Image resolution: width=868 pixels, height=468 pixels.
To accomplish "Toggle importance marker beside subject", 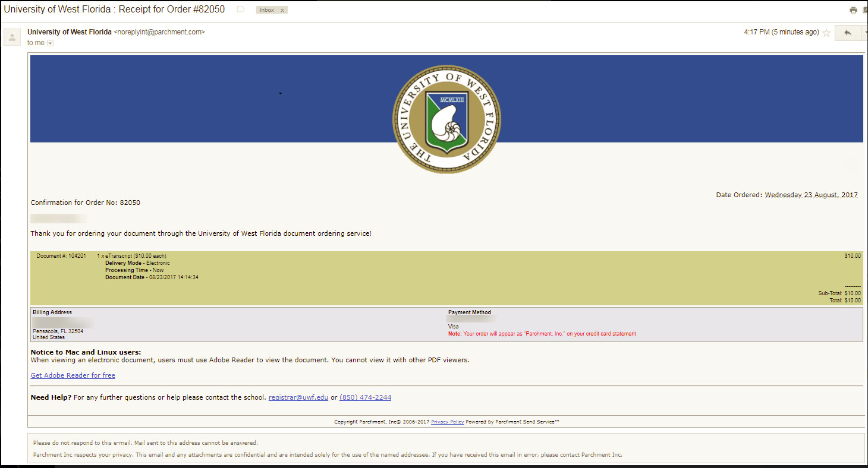I will pos(240,10).
